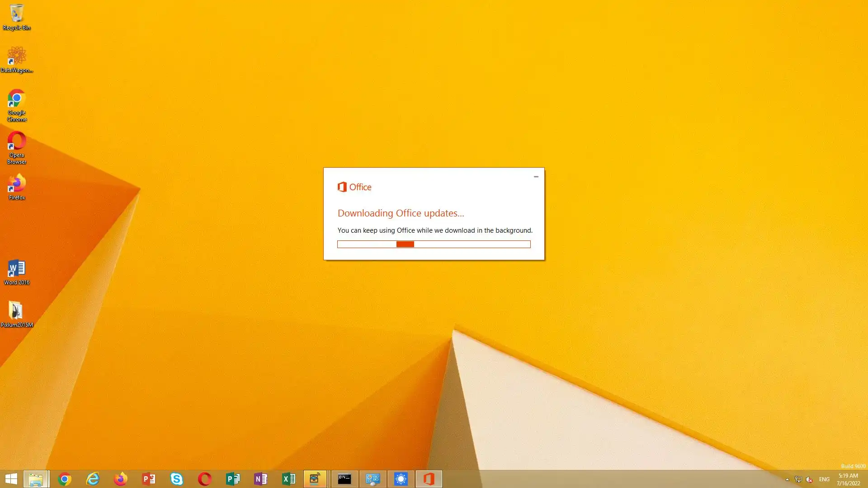Click the Windows Start button

click(11, 479)
